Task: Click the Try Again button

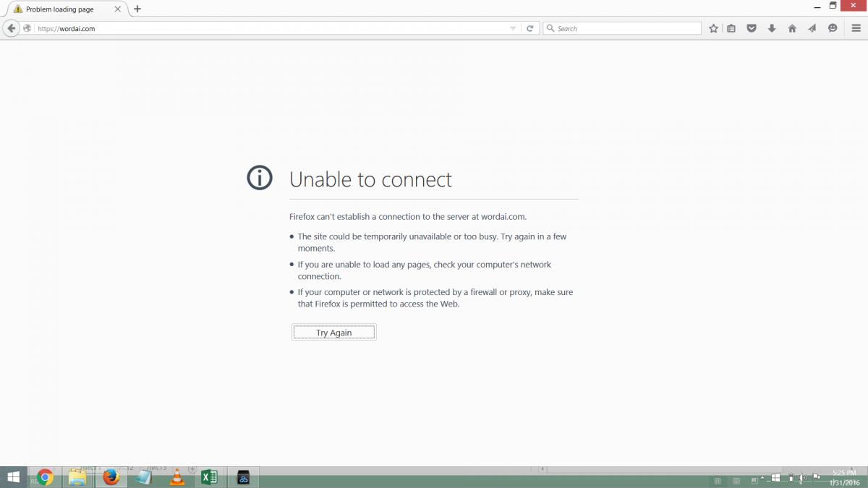Action: pyautogui.click(x=334, y=333)
